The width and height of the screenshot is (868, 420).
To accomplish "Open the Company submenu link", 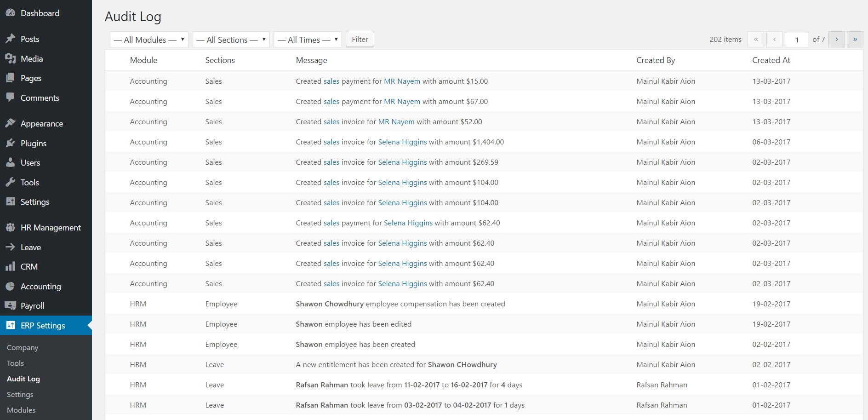I will click(23, 347).
